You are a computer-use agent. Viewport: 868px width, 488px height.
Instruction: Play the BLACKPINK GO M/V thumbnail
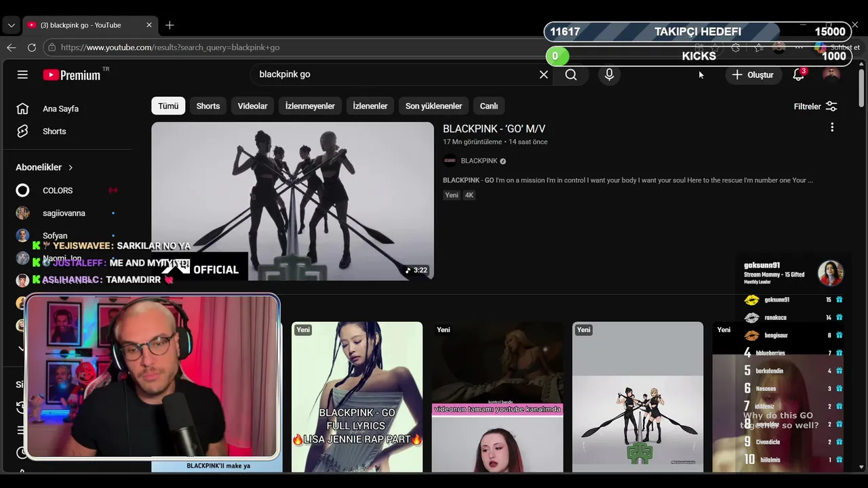click(x=292, y=201)
